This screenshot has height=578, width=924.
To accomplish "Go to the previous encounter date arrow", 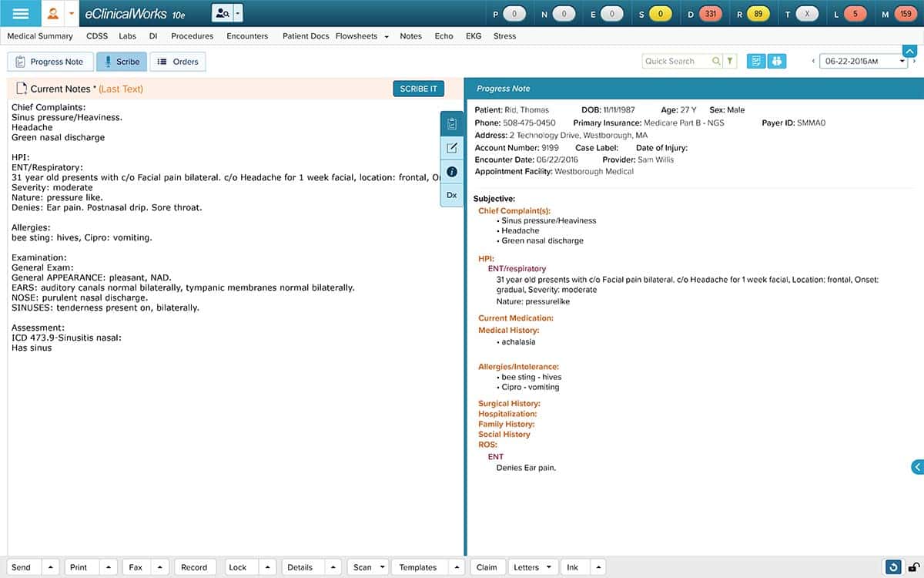I will coord(813,61).
